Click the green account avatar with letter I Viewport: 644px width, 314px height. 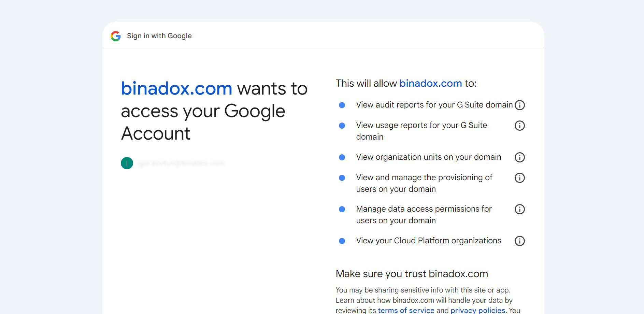[127, 163]
